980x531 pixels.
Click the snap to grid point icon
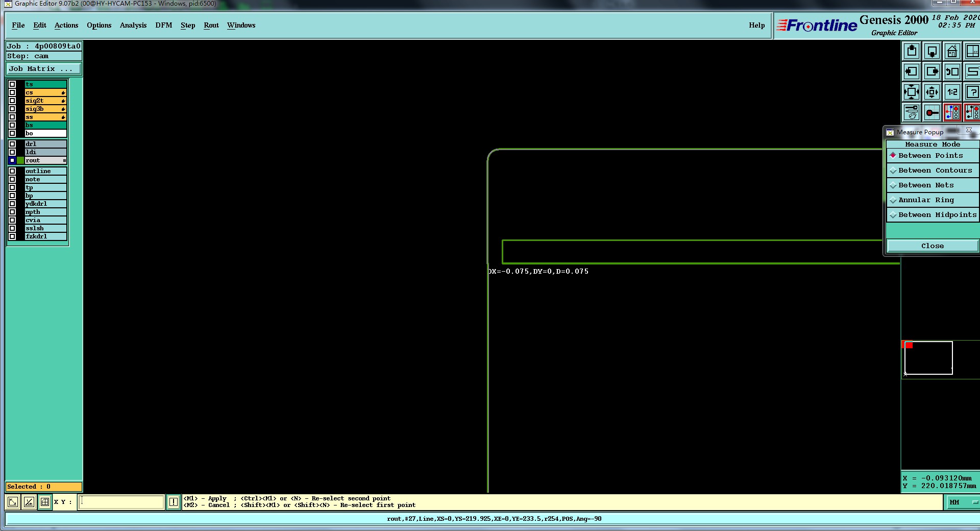click(x=932, y=112)
